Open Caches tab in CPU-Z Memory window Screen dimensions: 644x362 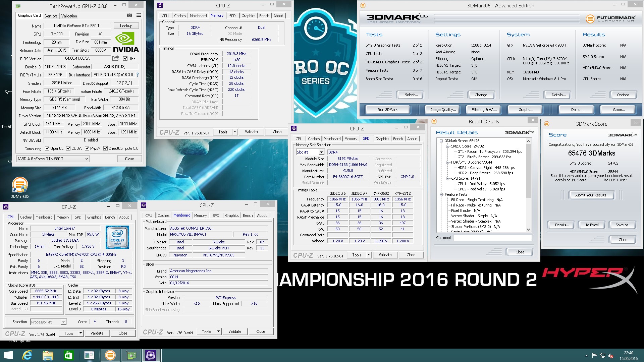pyautogui.click(x=180, y=16)
